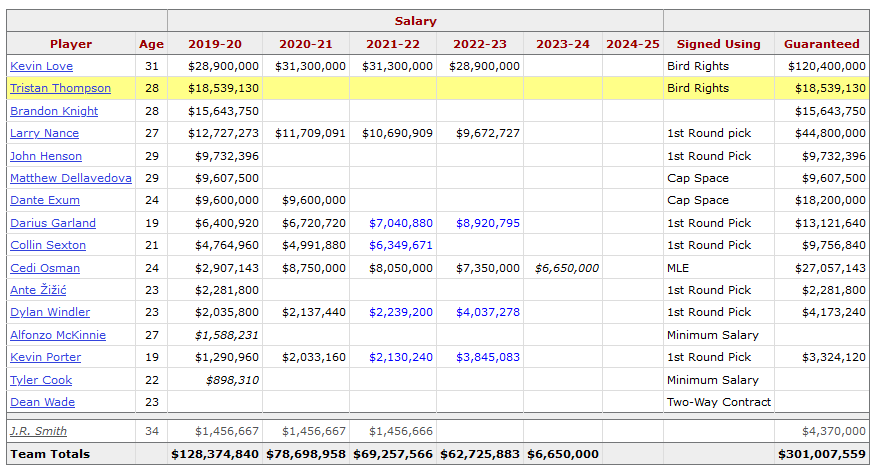Open Dante Exum player link

(45, 200)
